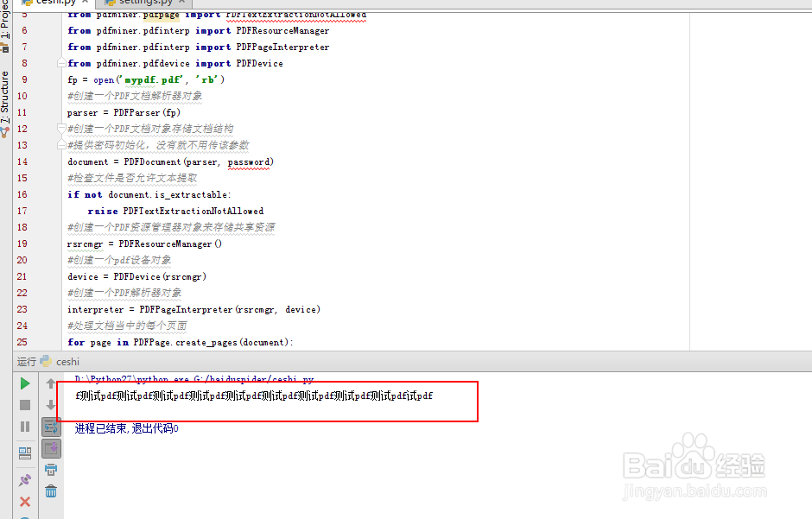812x519 pixels.
Task: Collapse the code block at line 8
Action: (x=60, y=62)
